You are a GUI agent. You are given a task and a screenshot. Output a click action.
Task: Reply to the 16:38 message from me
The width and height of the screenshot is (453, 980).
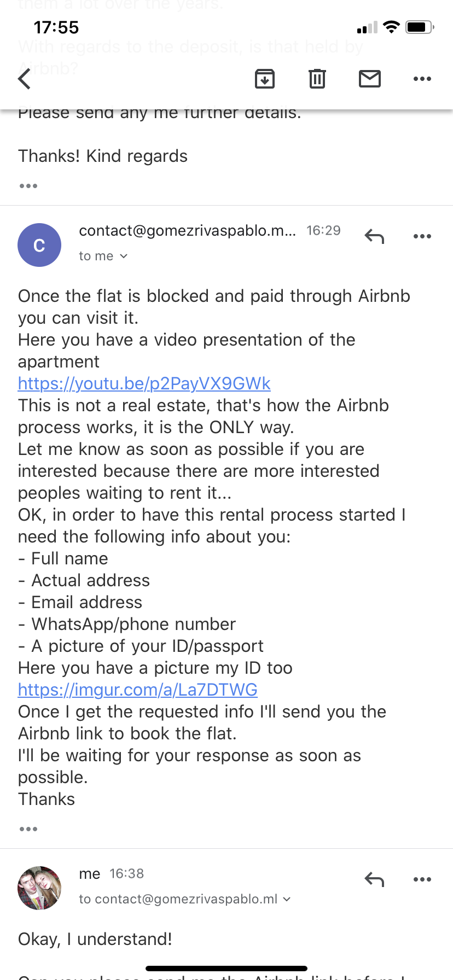[374, 879]
